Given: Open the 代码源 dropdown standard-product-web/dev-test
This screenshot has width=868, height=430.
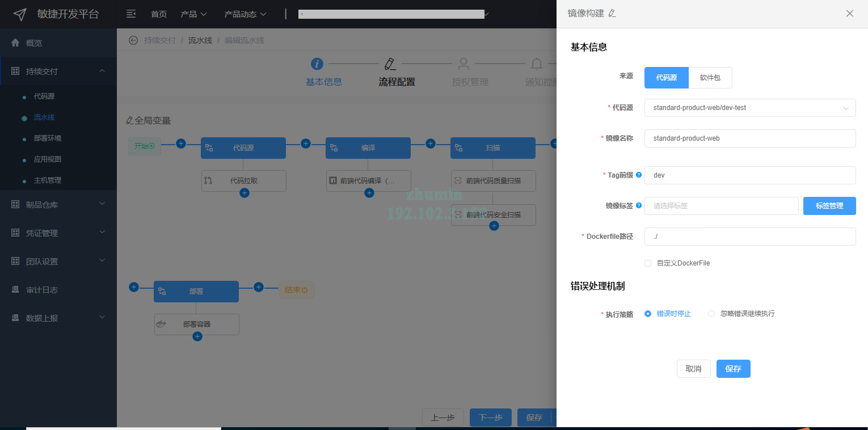Looking at the screenshot, I should (x=750, y=108).
